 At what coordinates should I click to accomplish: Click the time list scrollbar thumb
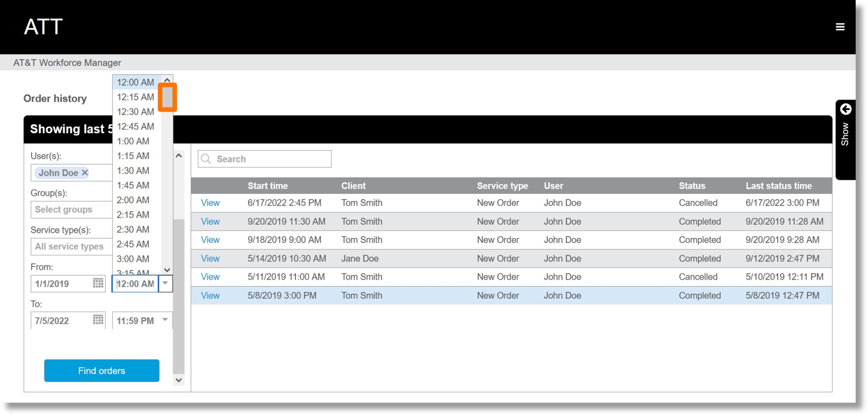point(167,97)
